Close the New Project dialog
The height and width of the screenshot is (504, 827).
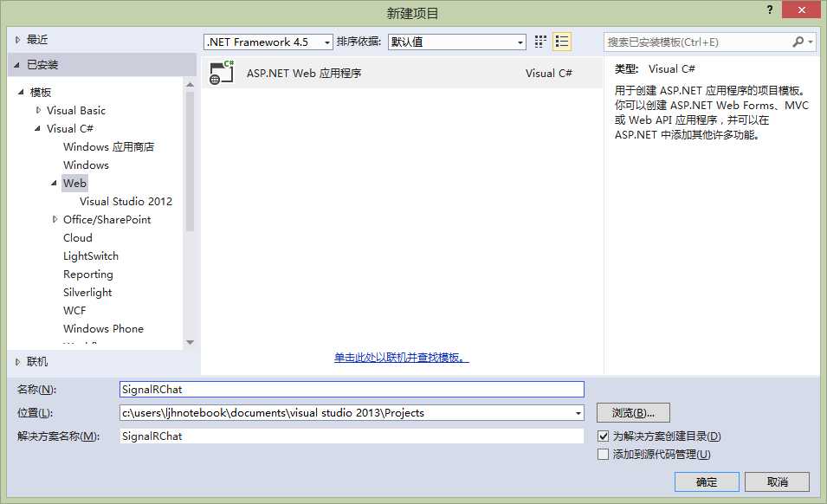point(802,10)
